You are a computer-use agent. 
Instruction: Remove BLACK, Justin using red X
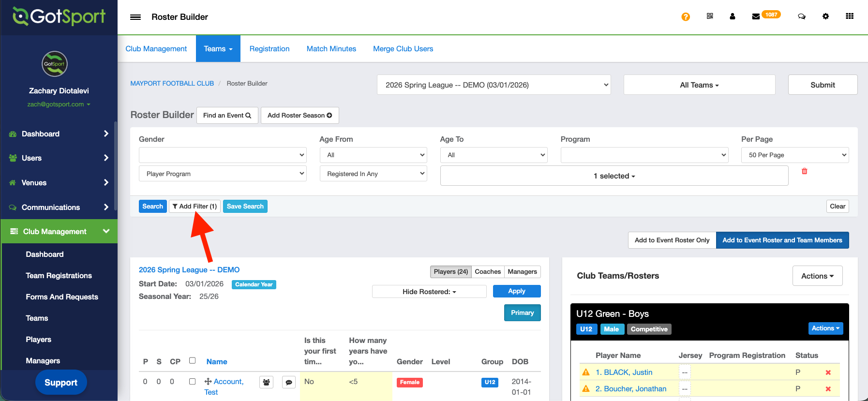tap(828, 372)
